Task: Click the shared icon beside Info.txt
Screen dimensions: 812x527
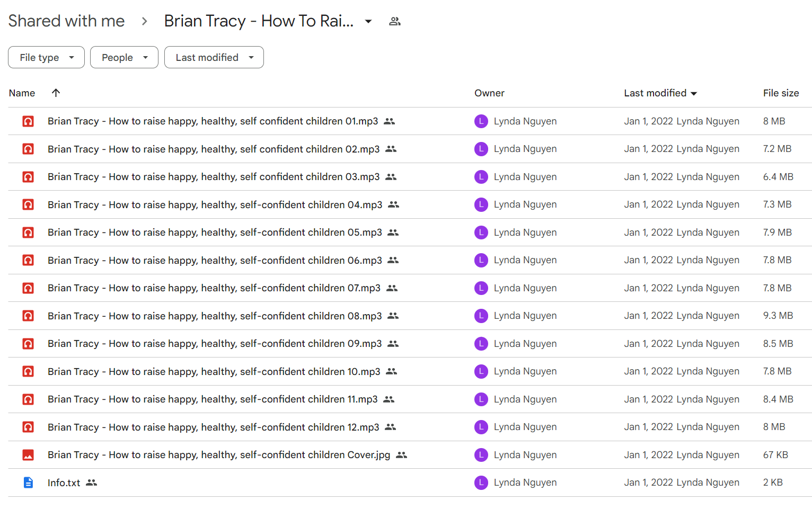Action: tap(92, 483)
